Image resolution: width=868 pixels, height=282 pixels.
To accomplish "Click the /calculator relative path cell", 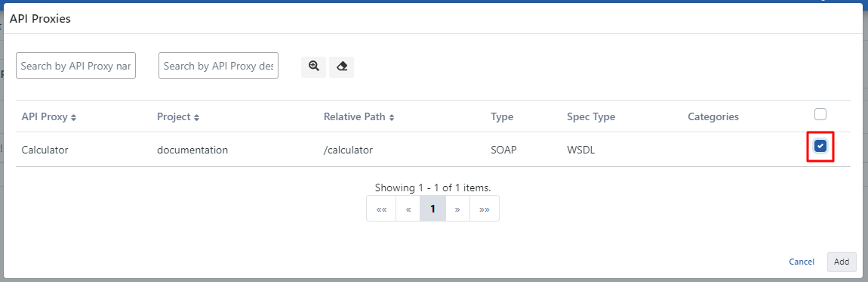I will click(348, 150).
